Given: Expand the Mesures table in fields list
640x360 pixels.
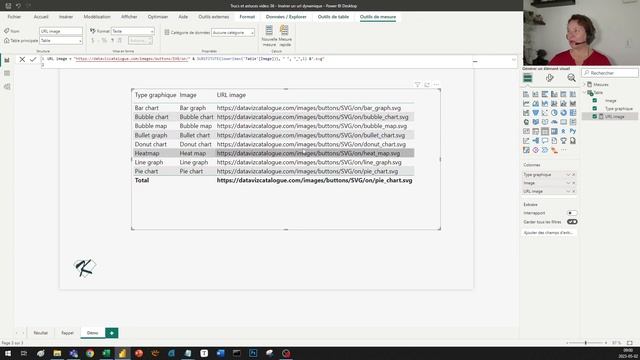Looking at the screenshot, I should pyautogui.click(x=584, y=84).
